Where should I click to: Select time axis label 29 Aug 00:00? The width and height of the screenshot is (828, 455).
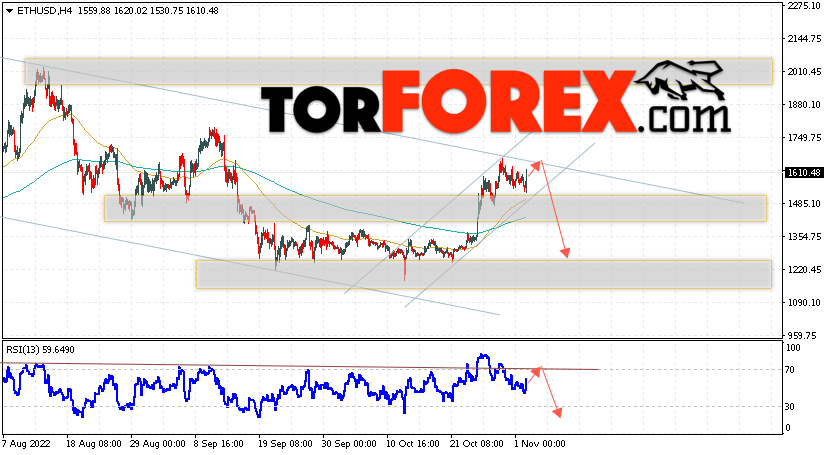point(157,444)
